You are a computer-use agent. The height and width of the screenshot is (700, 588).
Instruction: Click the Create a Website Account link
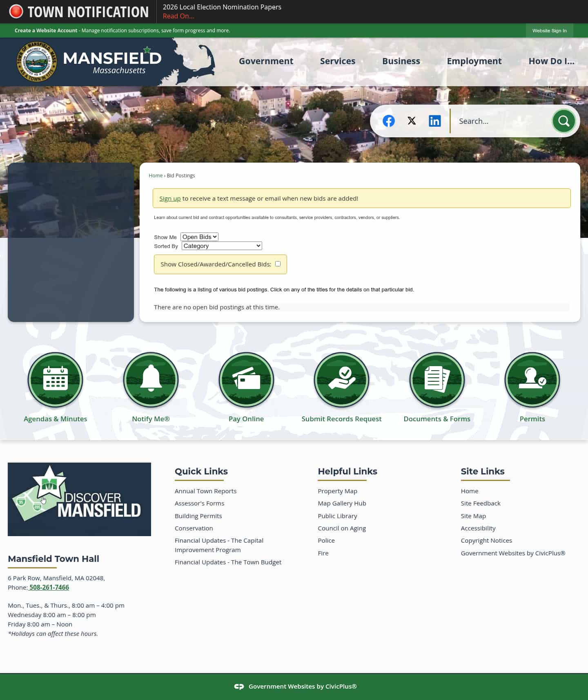pos(46,31)
